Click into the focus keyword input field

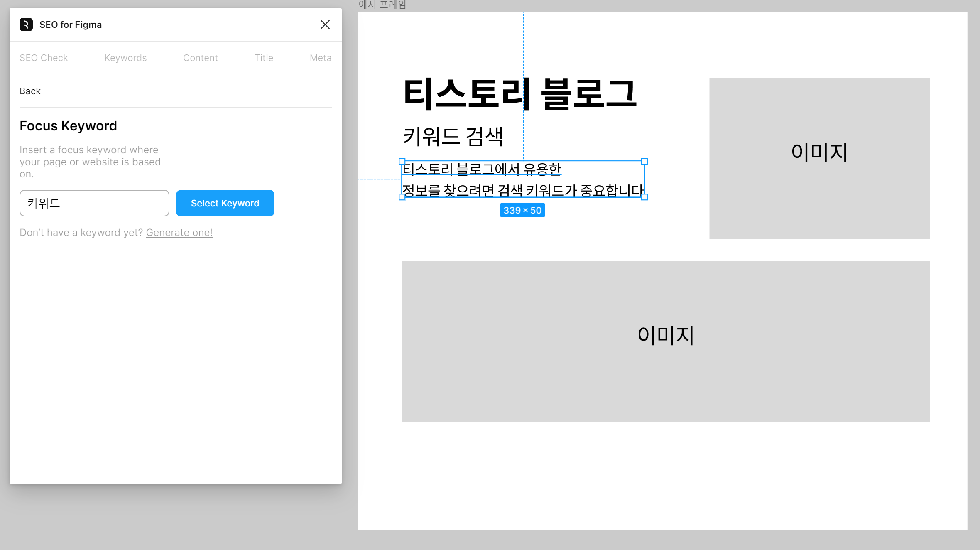coord(94,203)
